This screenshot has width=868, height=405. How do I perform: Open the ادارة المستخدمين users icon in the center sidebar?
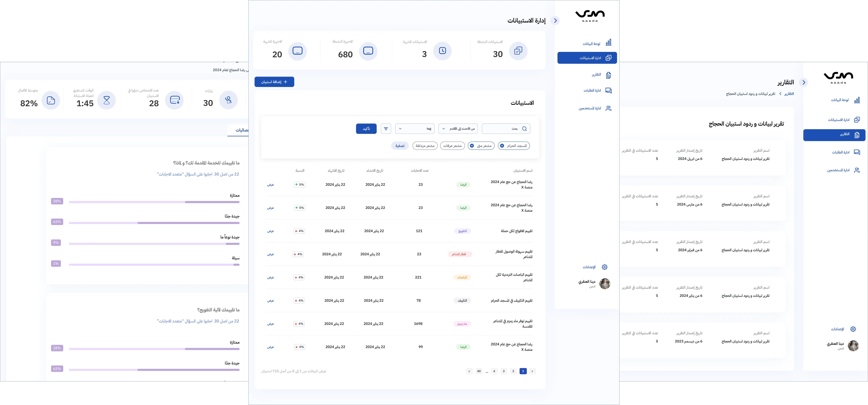coord(608,108)
